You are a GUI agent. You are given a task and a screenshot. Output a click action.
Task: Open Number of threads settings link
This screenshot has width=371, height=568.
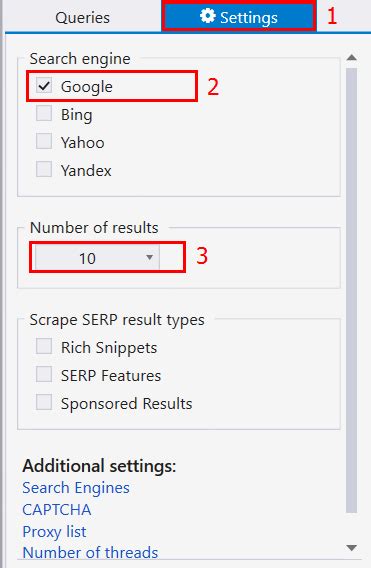[x=90, y=552]
